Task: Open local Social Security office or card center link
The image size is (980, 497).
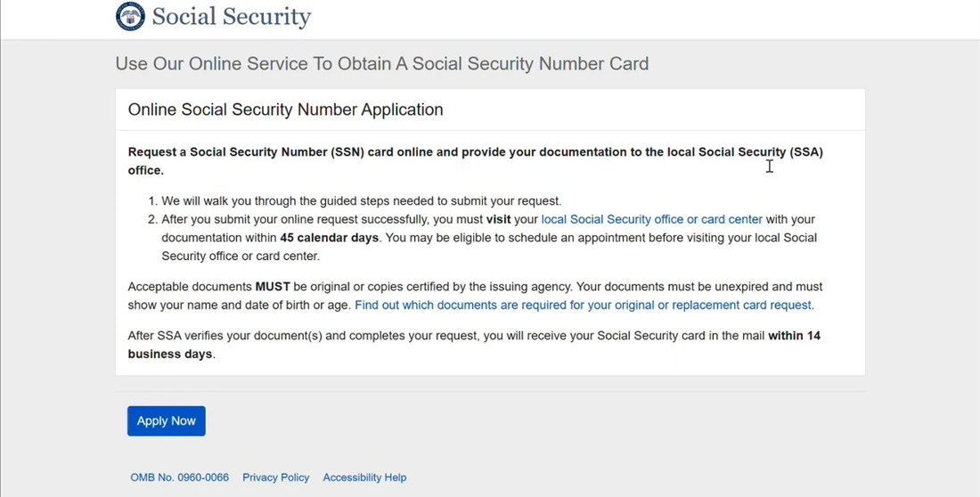Action: coord(651,219)
